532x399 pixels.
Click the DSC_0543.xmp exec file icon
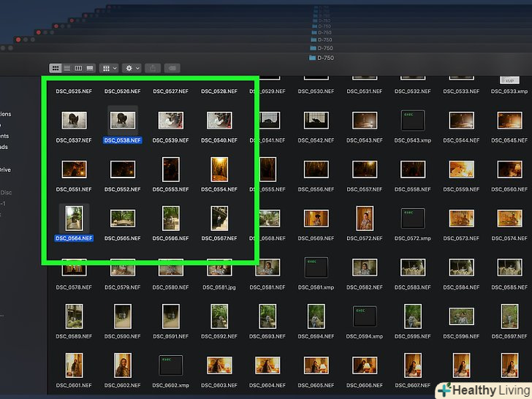[412, 120]
